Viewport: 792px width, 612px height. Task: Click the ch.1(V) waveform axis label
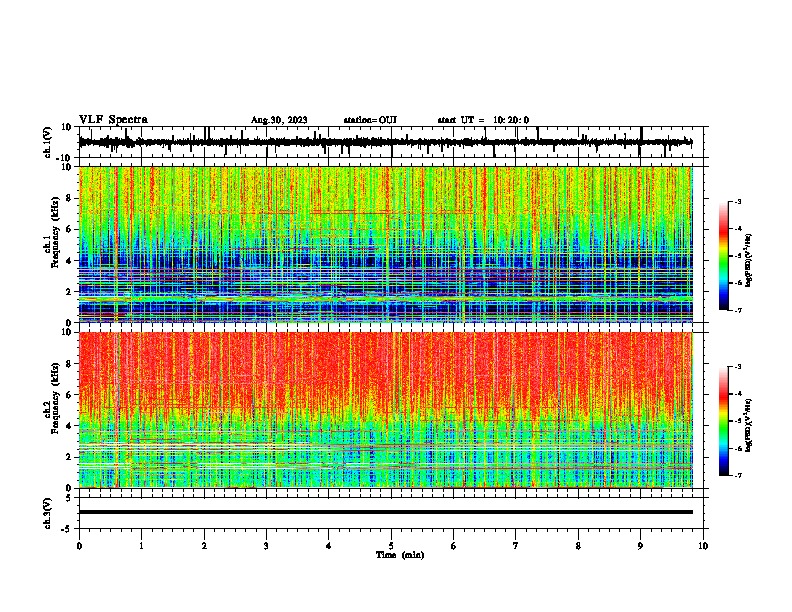[48, 142]
